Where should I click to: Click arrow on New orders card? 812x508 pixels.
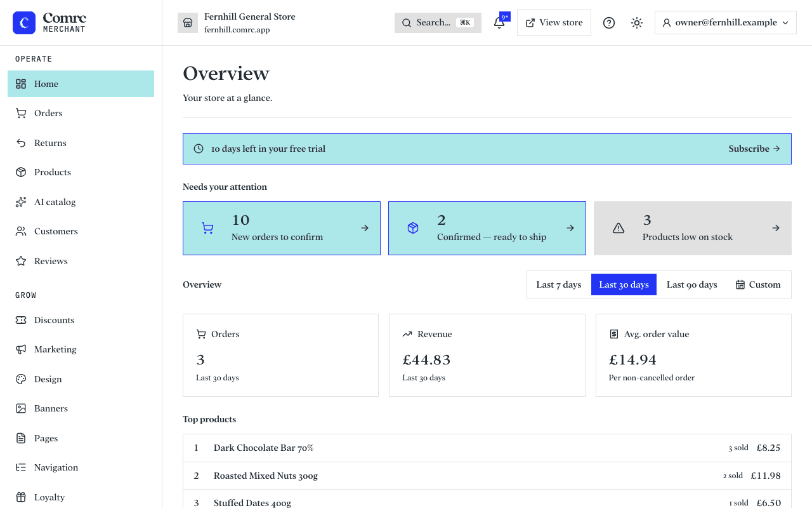365,228
